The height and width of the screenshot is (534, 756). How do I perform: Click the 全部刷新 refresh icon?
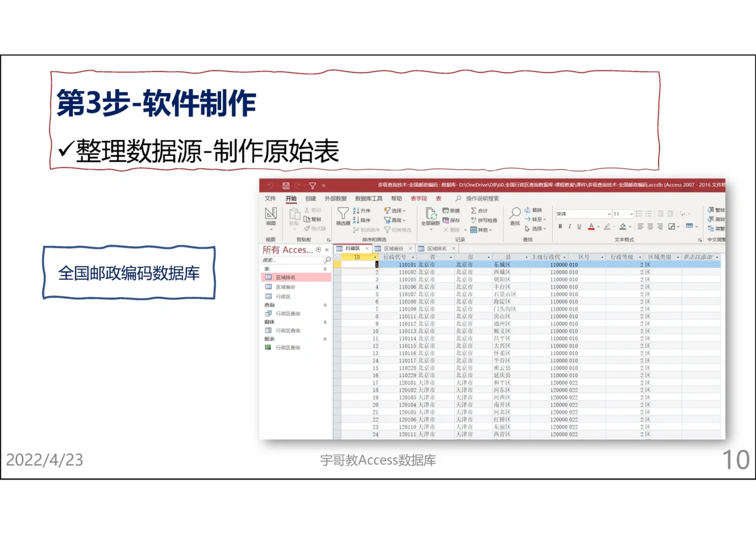click(x=430, y=214)
